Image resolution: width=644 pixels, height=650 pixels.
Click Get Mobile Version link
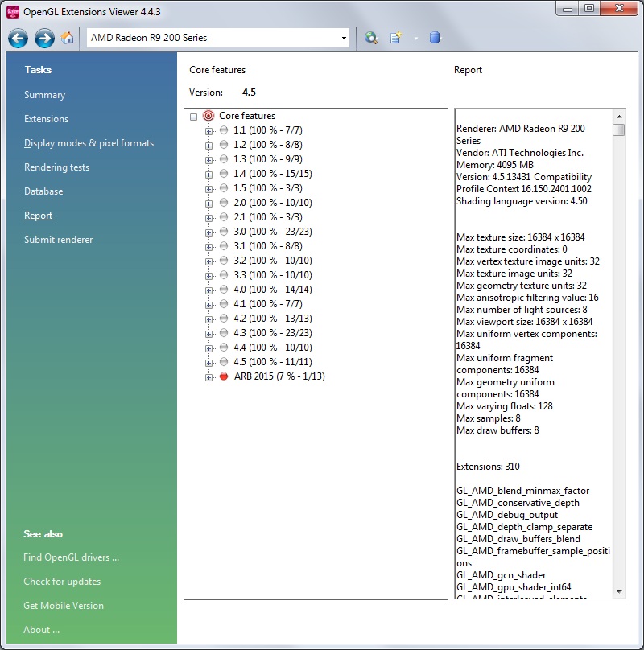pyautogui.click(x=64, y=606)
